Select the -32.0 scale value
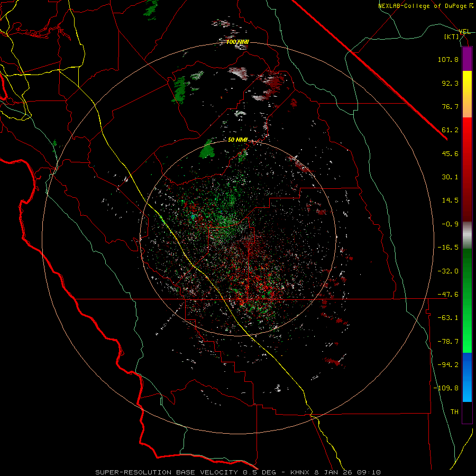476x476 pixels. pos(448,271)
